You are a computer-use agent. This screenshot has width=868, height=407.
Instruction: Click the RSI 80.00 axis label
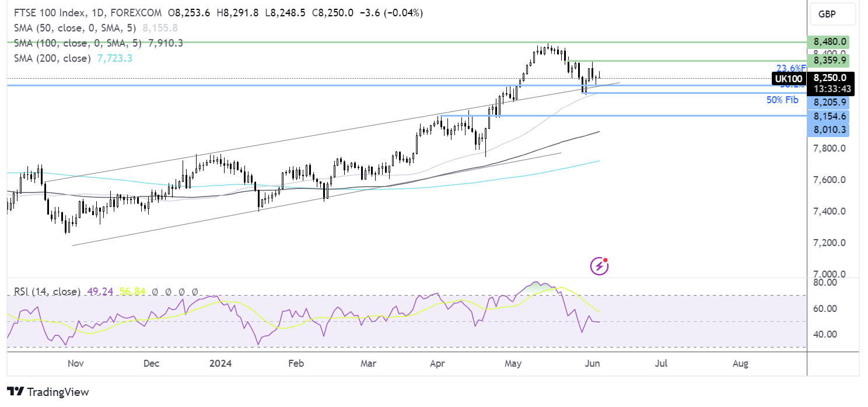[825, 282]
